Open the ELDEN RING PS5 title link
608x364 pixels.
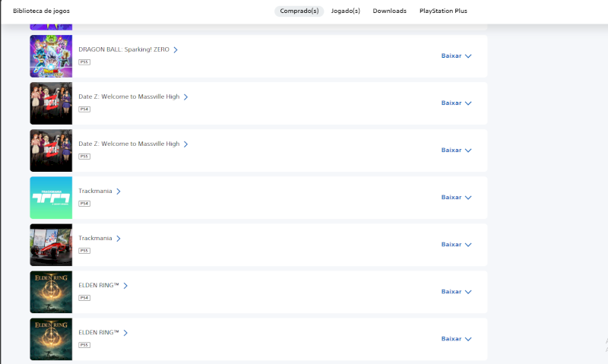pyautogui.click(x=99, y=333)
